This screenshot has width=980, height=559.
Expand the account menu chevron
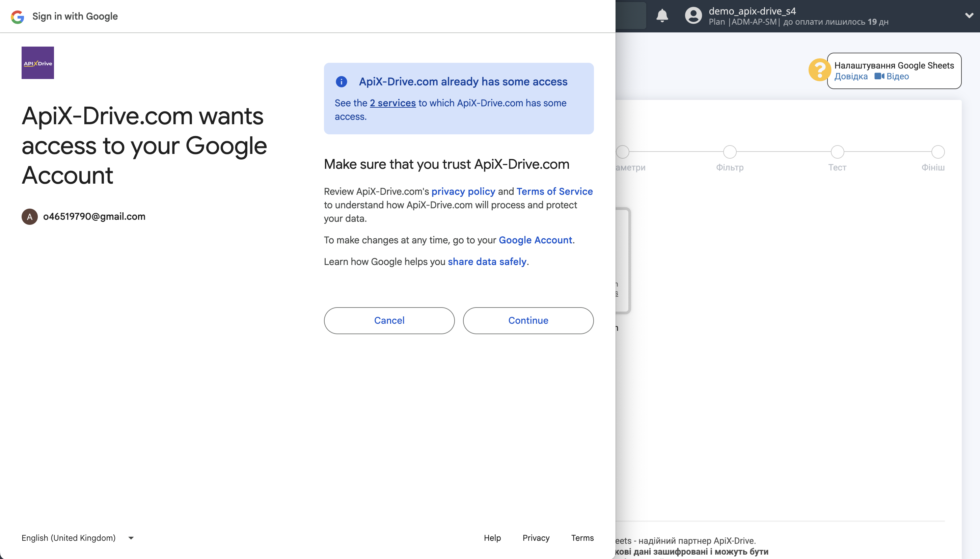pos(969,16)
